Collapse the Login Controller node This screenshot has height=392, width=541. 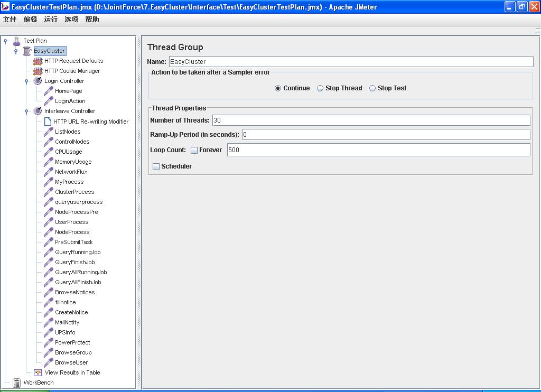[x=26, y=81]
